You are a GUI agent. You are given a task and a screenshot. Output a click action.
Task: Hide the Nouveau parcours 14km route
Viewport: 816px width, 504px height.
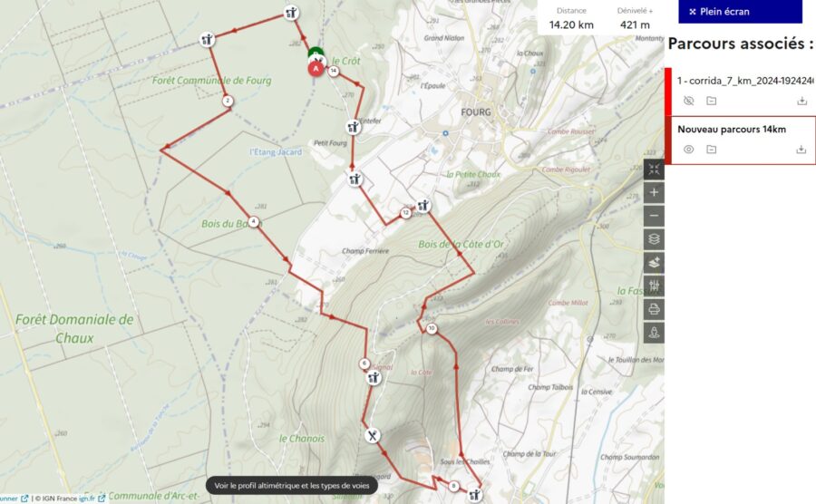pos(688,150)
